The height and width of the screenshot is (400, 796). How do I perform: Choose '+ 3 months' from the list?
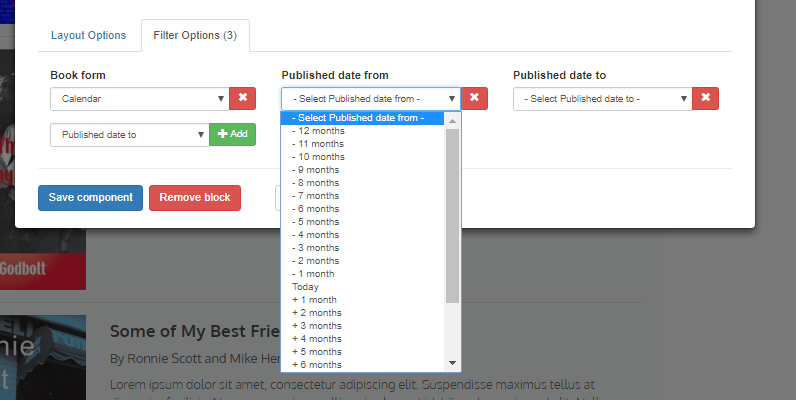click(362, 326)
